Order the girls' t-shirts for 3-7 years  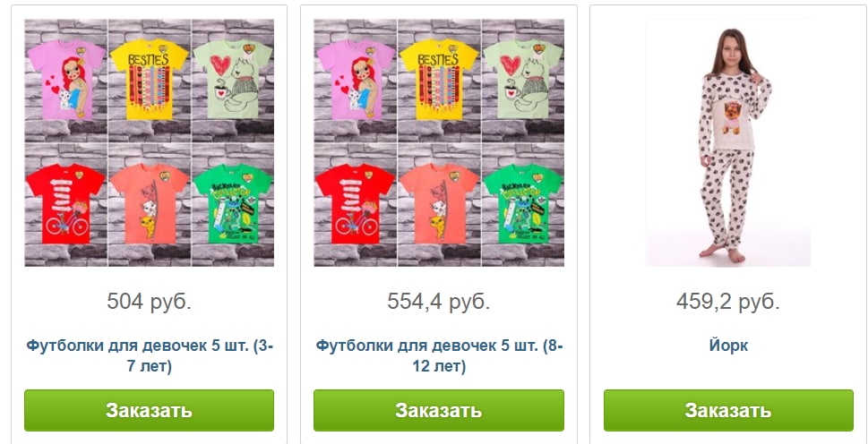coord(149,410)
